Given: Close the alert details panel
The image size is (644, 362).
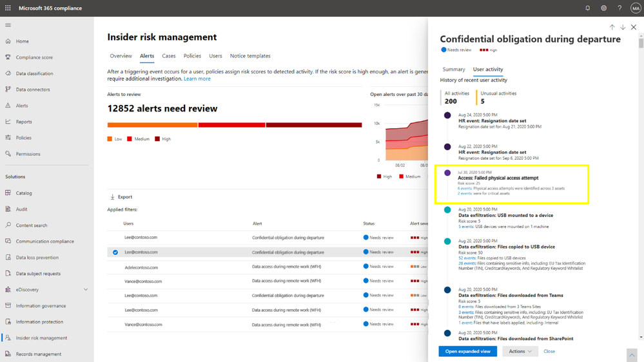Looking at the screenshot, I should 634,27.
